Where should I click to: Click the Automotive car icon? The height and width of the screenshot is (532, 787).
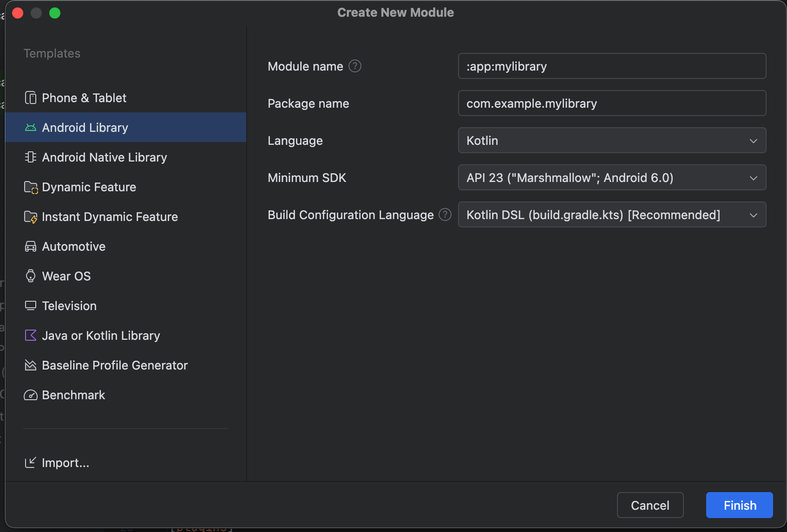click(30, 246)
